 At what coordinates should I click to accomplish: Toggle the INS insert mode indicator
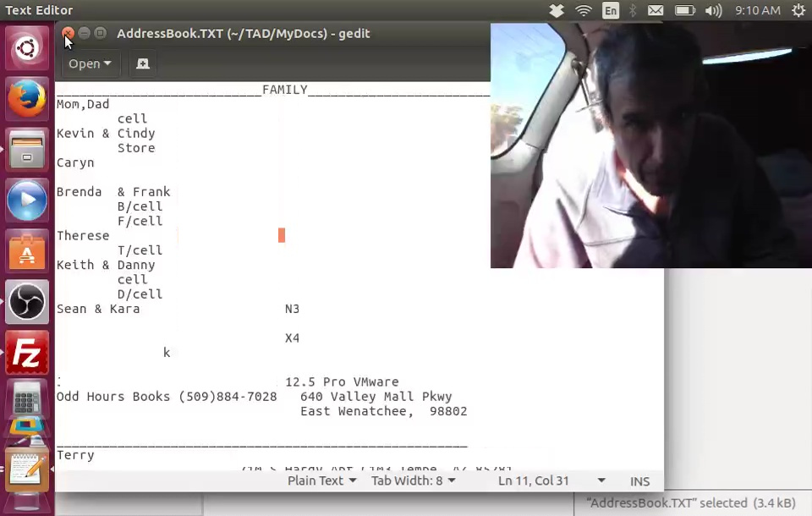tap(639, 481)
